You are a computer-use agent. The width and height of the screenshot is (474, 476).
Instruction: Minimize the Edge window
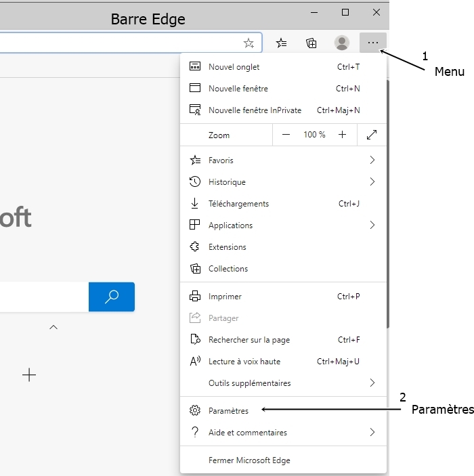tap(314, 12)
